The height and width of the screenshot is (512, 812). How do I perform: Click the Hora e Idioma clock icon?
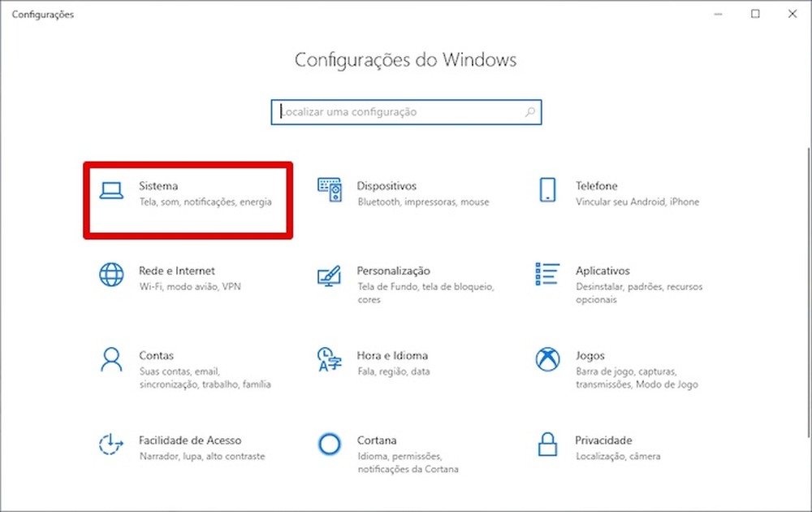330,360
